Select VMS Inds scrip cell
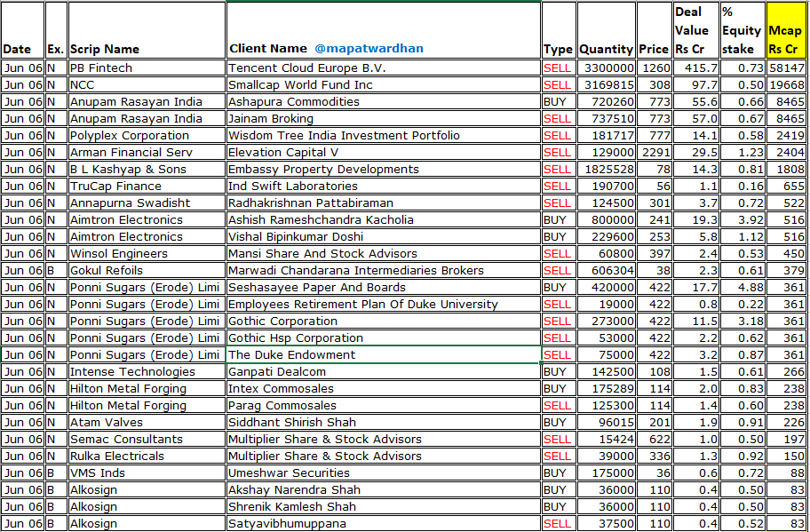The height and width of the screenshot is (532, 810). tap(147, 473)
